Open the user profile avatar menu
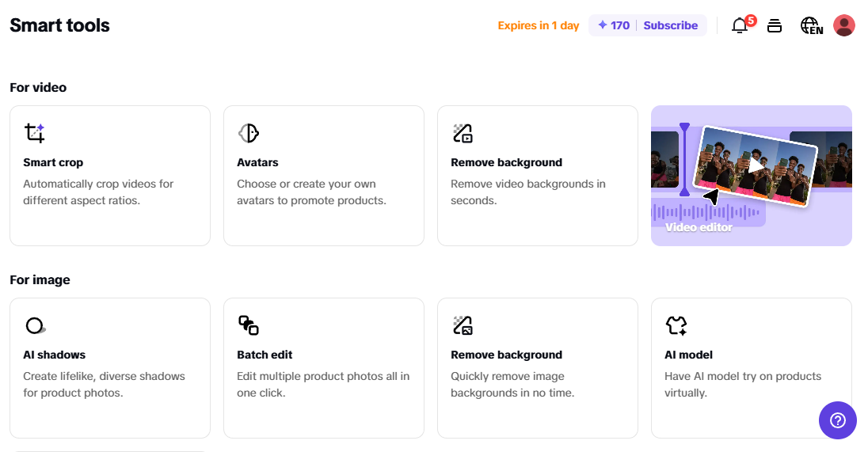Image resolution: width=868 pixels, height=452 pixels. [x=844, y=25]
